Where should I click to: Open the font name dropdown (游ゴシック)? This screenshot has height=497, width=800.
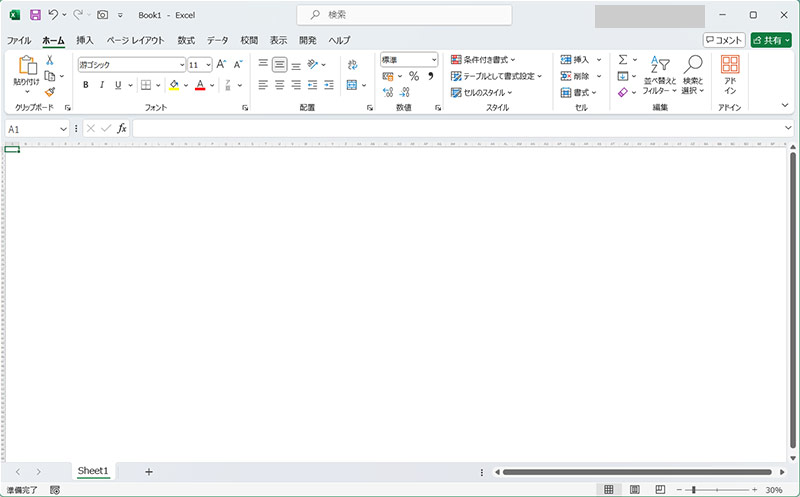[x=182, y=65]
